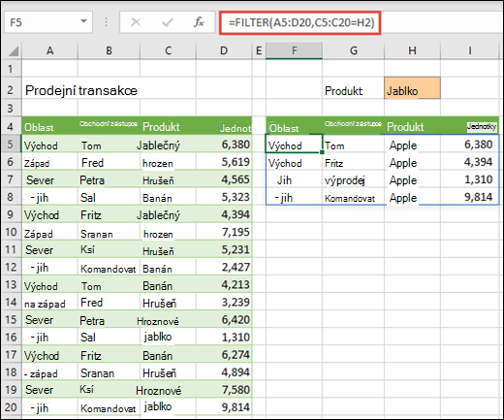This screenshot has width=504, height=420.
Task: Select column B header
Action: click(109, 50)
